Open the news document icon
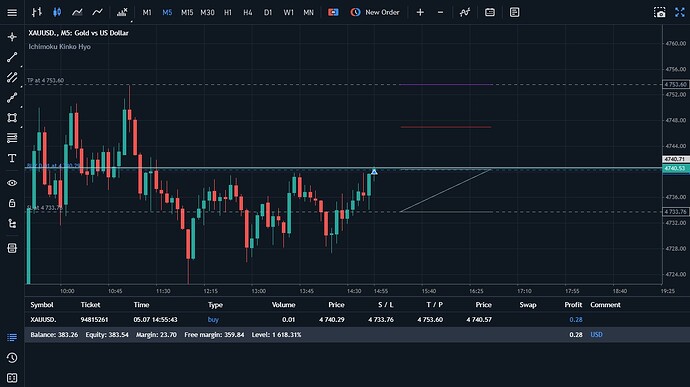This screenshot has width=690, height=387. click(514, 12)
